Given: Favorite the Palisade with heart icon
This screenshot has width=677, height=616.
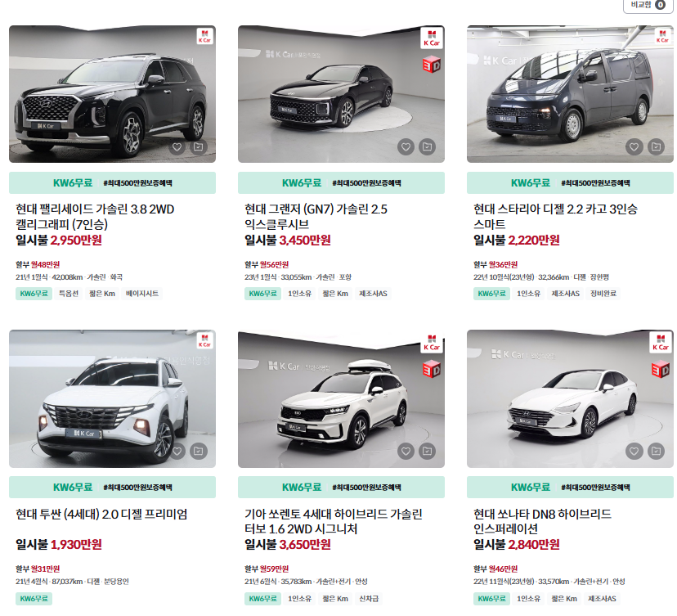Looking at the screenshot, I should tap(177, 147).
